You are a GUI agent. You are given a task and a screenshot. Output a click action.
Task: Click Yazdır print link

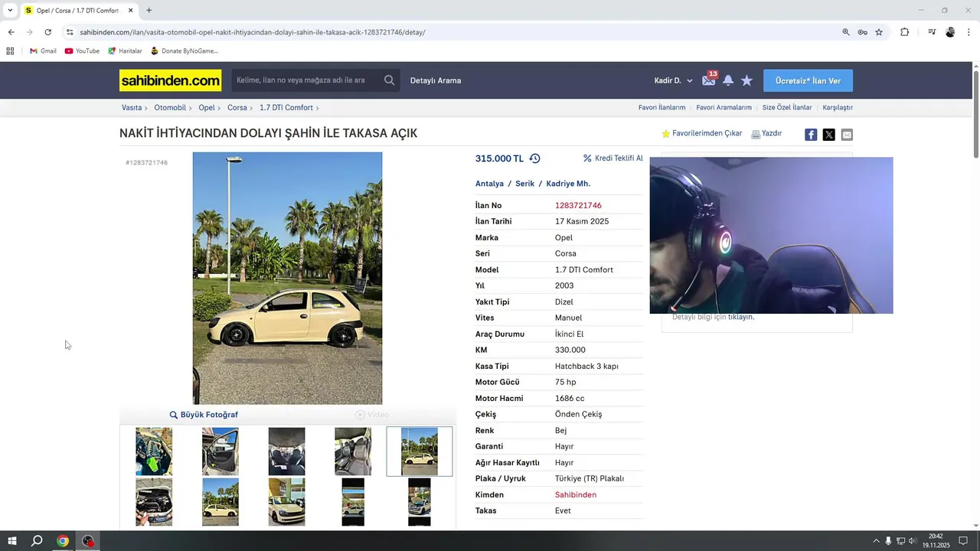766,133
